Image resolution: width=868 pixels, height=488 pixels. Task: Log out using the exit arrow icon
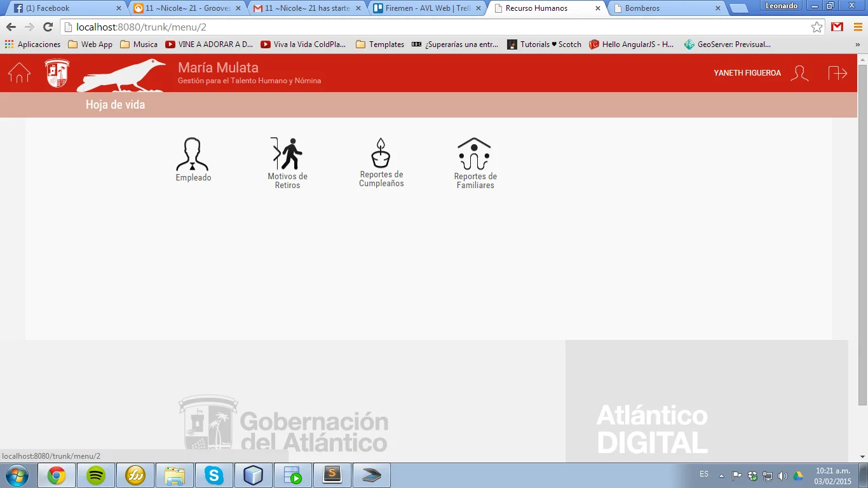837,73
